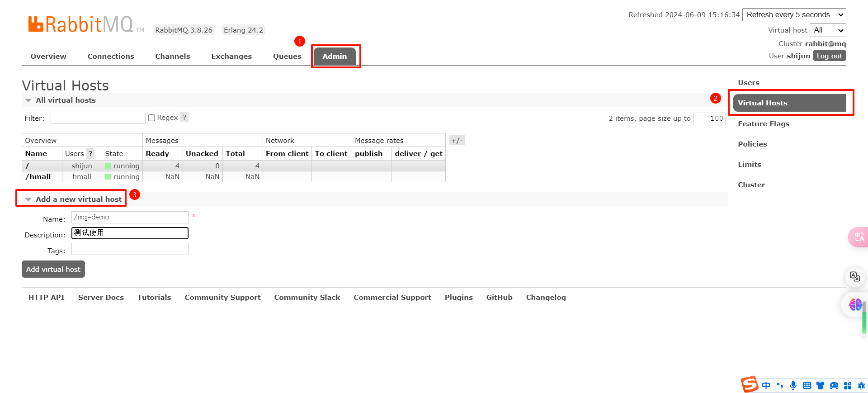Open the /hmall virtual host link
The height and width of the screenshot is (393, 868).
[x=38, y=176]
